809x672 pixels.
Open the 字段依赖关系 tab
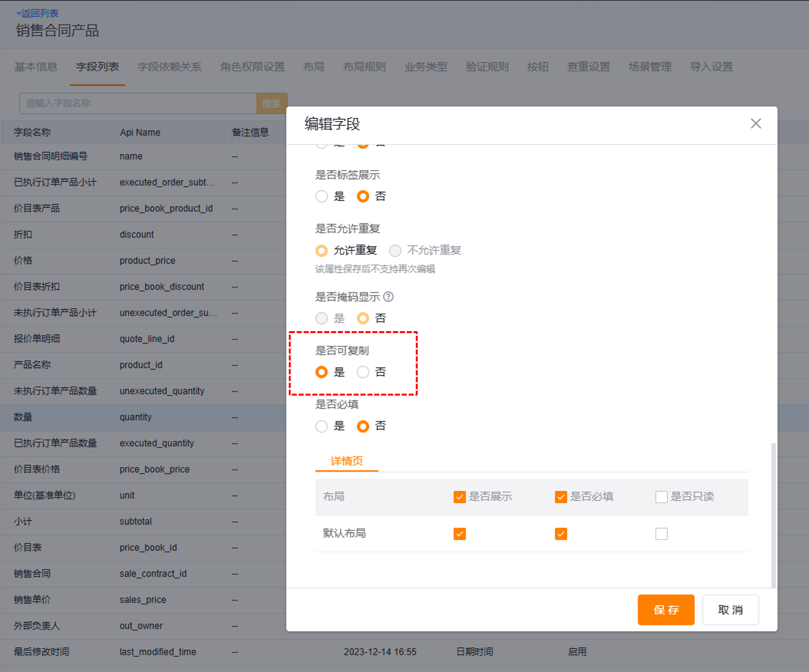[170, 67]
